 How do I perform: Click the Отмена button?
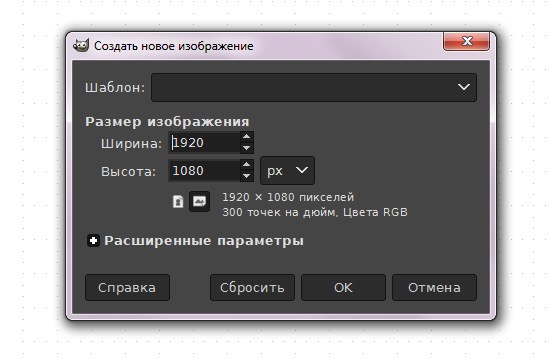(434, 287)
